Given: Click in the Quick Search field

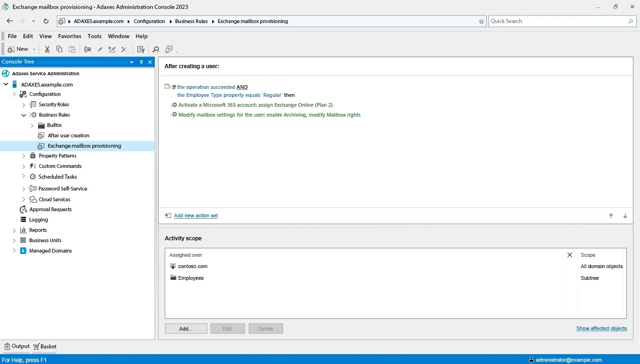Looking at the screenshot, I should [x=558, y=21].
